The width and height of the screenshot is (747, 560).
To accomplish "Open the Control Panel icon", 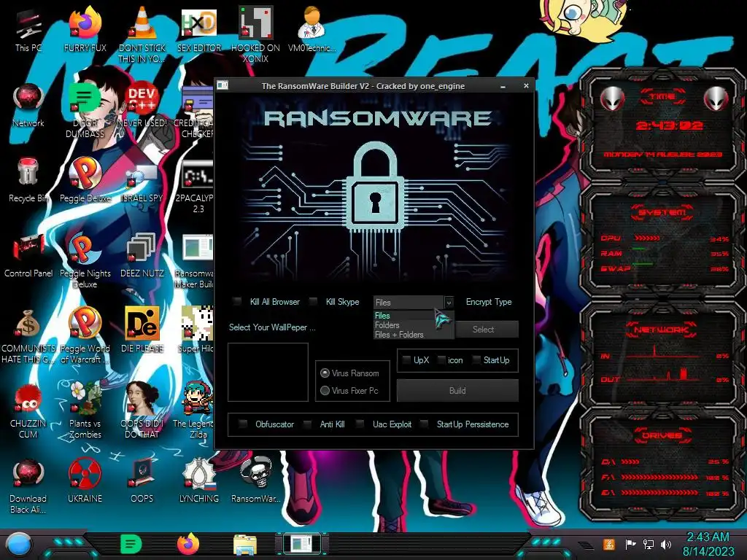I will tap(28, 255).
